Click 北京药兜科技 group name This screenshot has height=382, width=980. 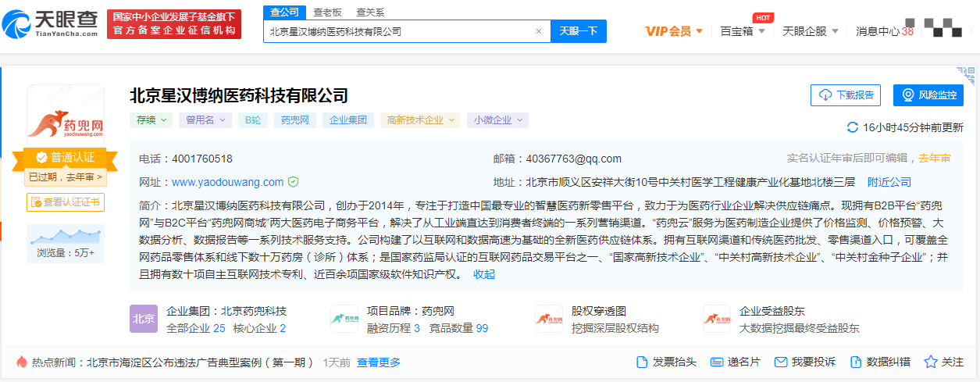(x=254, y=311)
